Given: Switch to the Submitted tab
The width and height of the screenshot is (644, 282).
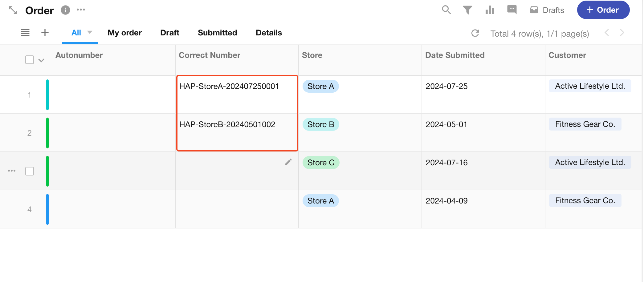Looking at the screenshot, I should pos(217,33).
